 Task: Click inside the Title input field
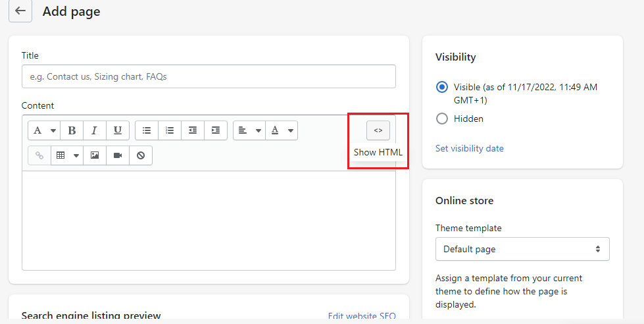click(209, 76)
